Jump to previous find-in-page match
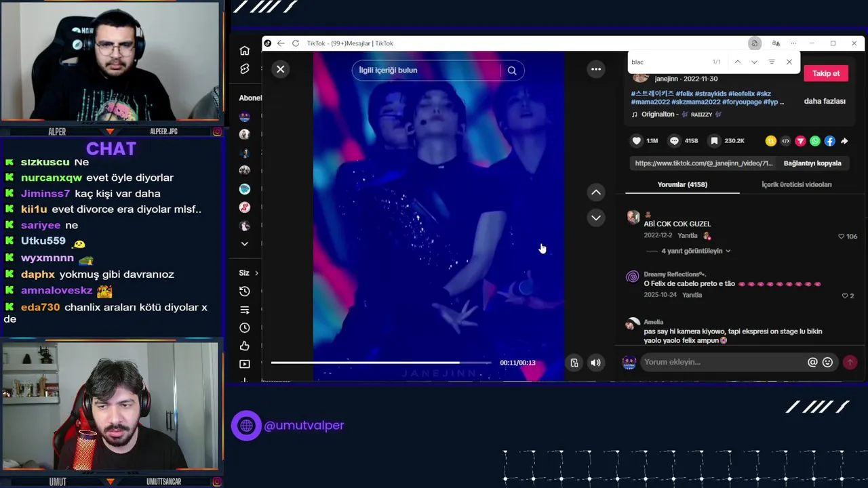The width and height of the screenshot is (868, 488). click(x=737, y=62)
